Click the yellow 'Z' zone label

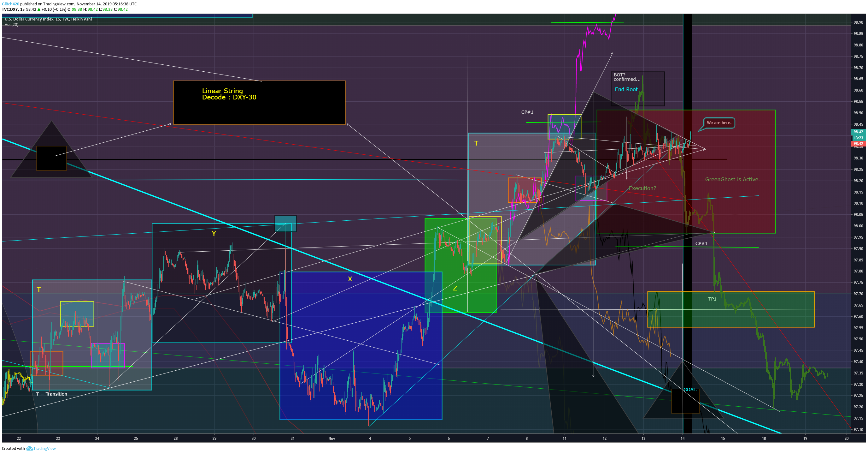[x=455, y=288]
